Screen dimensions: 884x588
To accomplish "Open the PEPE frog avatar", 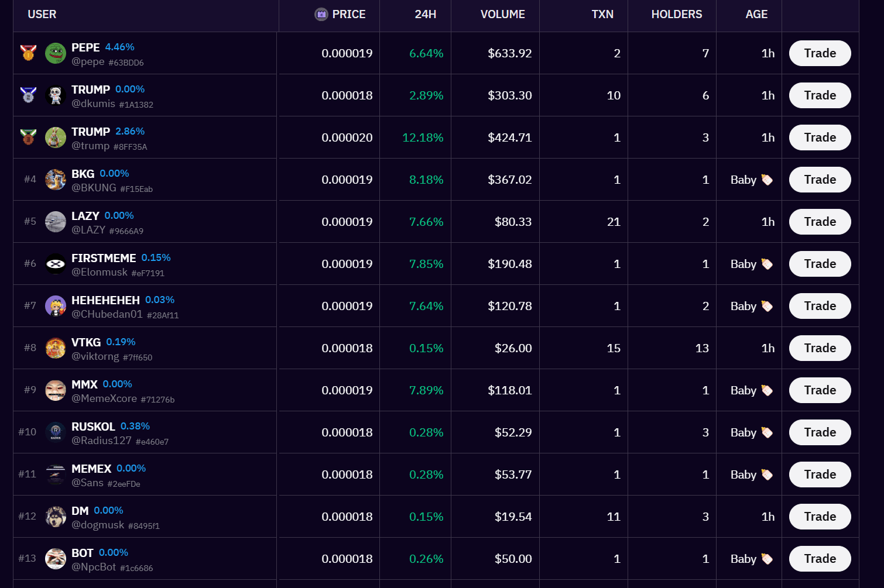I will pyautogui.click(x=56, y=53).
